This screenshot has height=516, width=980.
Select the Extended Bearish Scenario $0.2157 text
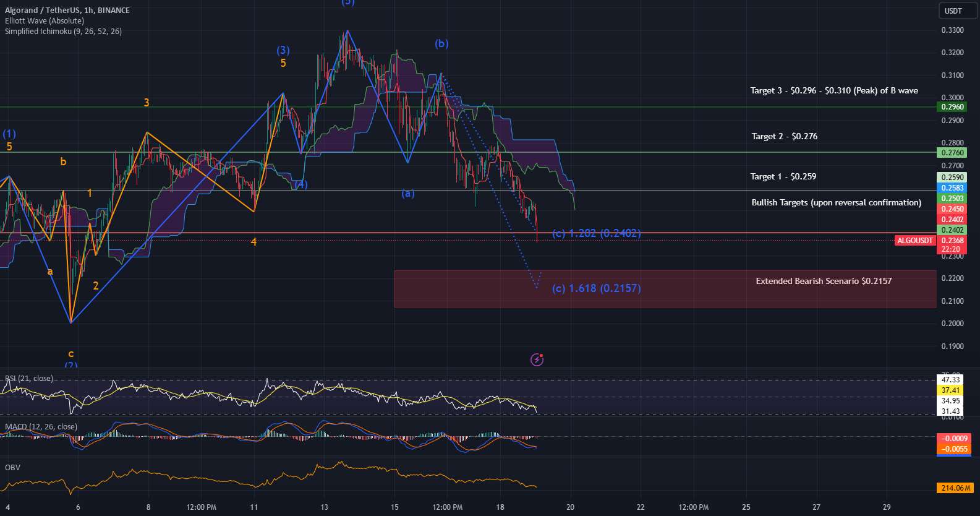[824, 281]
